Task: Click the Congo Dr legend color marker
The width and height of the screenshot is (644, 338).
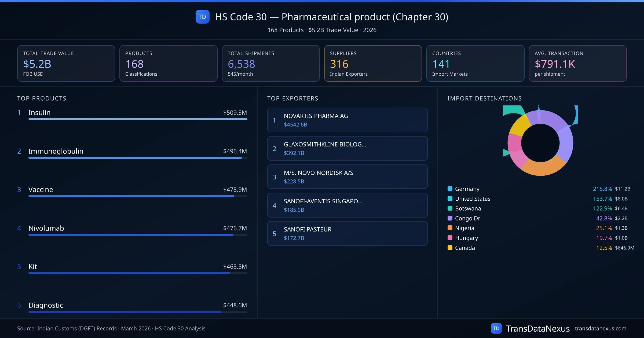Action: point(450,218)
